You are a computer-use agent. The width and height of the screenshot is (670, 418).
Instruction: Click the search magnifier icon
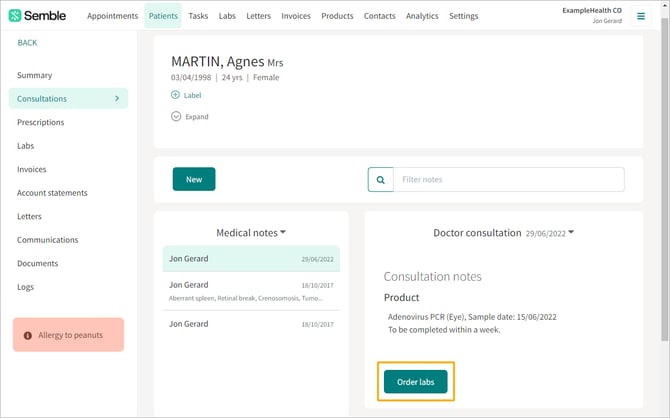pos(380,179)
